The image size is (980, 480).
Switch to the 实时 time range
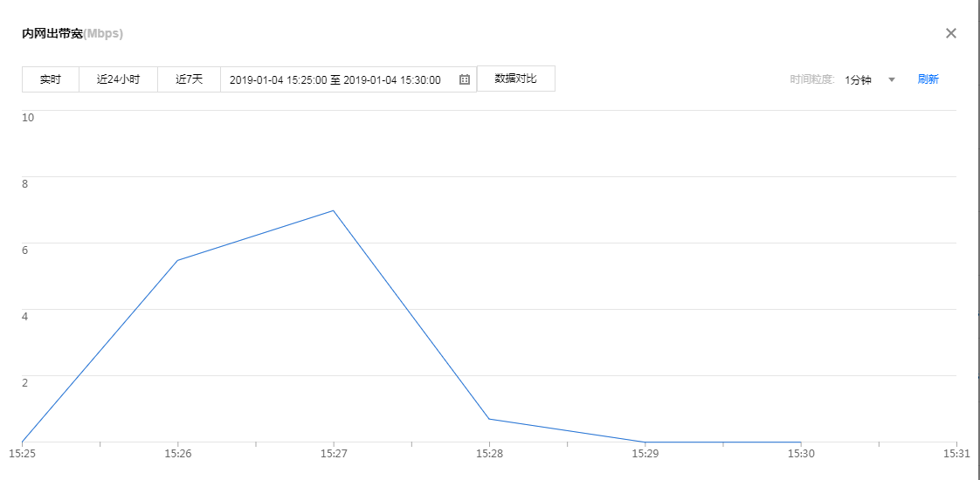tap(51, 79)
